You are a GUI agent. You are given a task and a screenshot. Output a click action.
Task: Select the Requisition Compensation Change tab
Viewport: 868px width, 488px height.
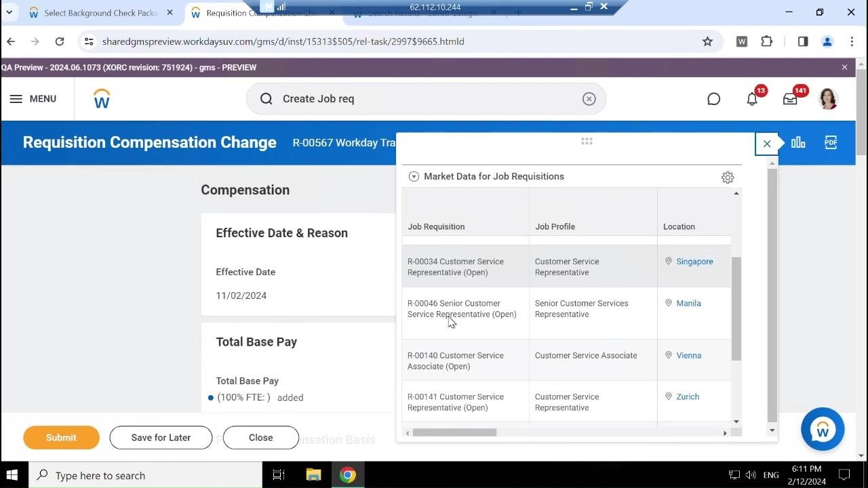point(262,13)
